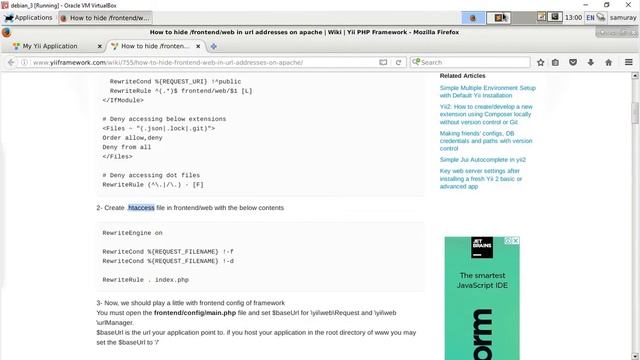Open Yii2 create/develop new extension article
640x360 pixels.
tap(486, 114)
